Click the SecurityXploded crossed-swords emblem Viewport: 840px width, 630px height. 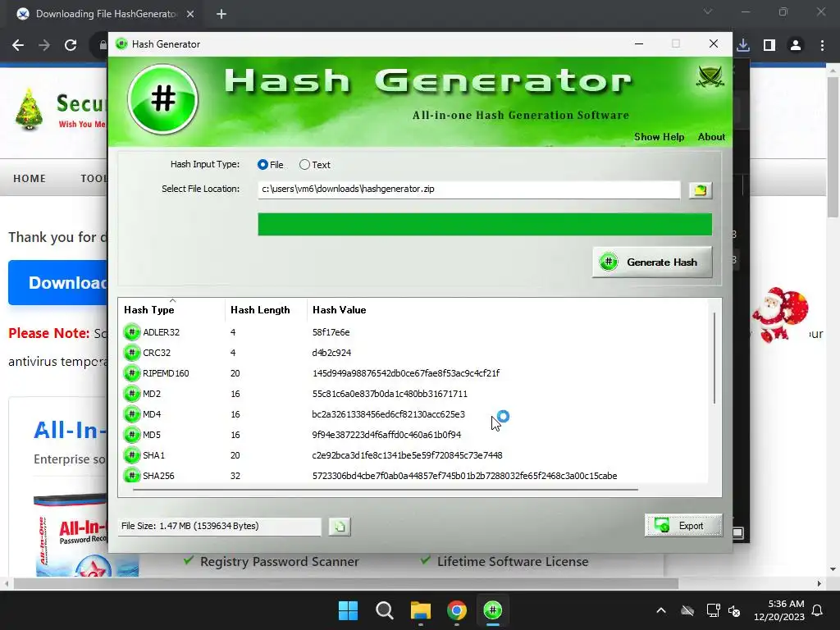tap(710, 76)
